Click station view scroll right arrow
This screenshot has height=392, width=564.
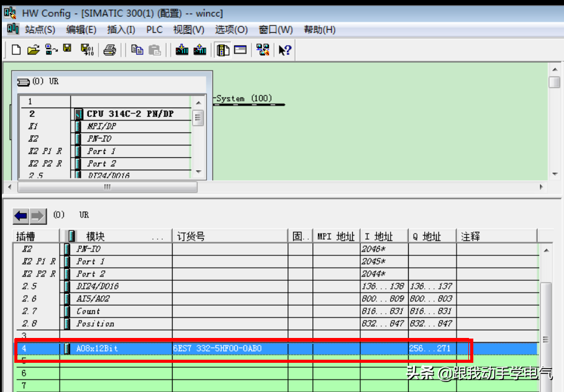(541, 187)
